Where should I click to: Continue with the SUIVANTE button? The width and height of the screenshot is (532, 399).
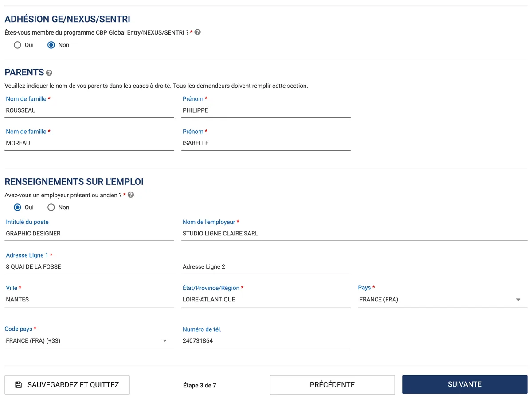point(465,384)
